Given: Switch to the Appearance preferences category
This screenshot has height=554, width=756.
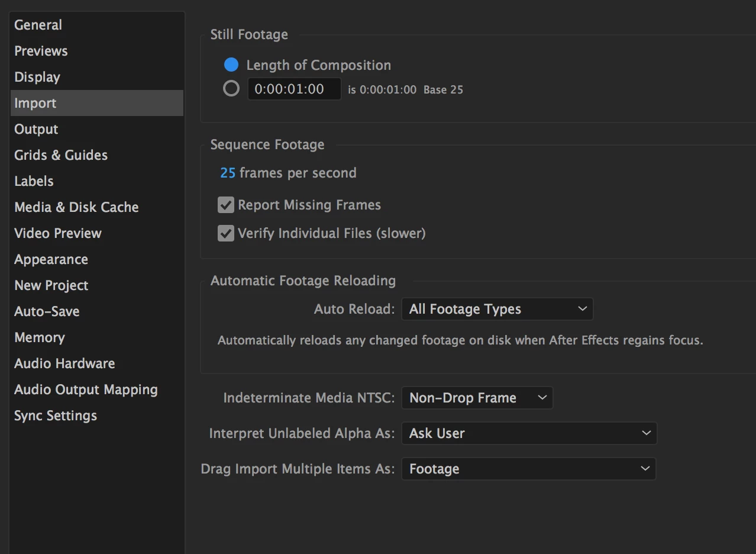Looking at the screenshot, I should [51, 259].
